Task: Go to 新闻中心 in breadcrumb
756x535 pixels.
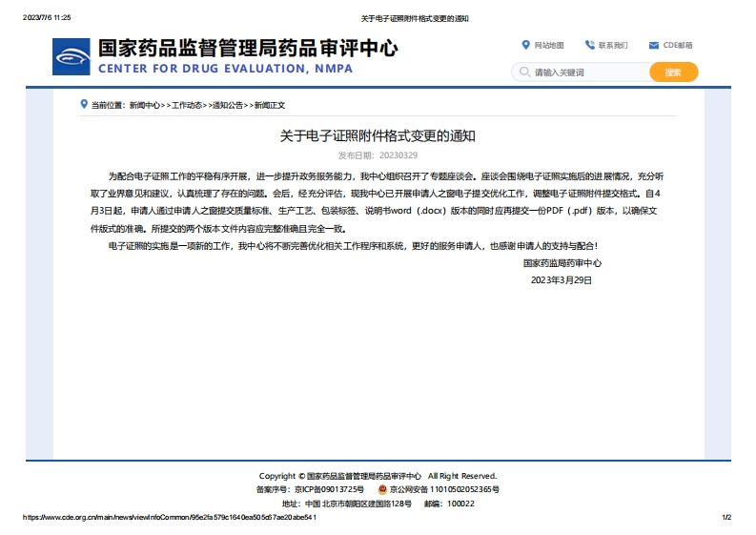Action: pyautogui.click(x=145, y=105)
